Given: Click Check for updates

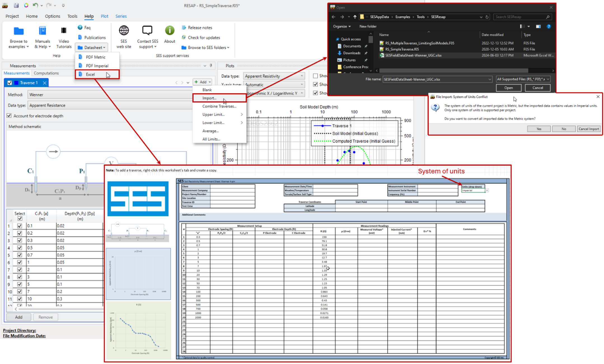Looking at the screenshot, I should (x=201, y=37).
